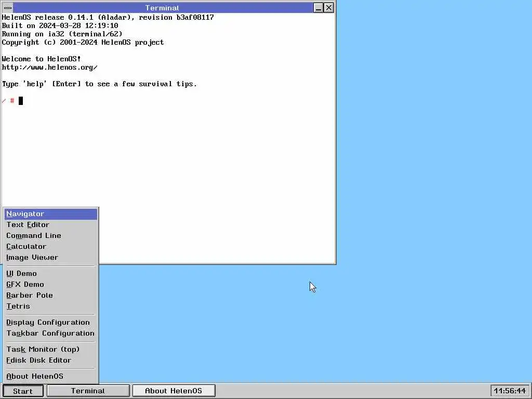The height and width of the screenshot is (399, 532).
Task: Run GFX Demo menu entry
Action: pyautogui.click(x=51, y=284)
